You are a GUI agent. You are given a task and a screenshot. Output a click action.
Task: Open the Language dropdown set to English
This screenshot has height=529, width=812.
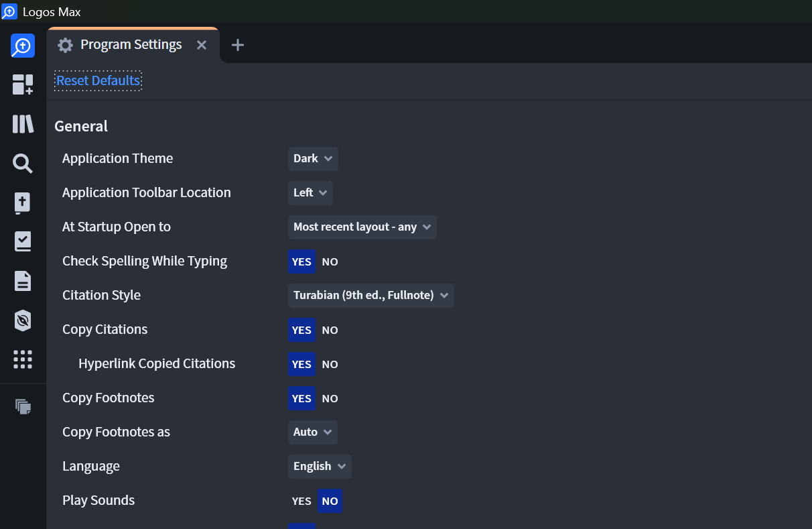coord(320,467)
